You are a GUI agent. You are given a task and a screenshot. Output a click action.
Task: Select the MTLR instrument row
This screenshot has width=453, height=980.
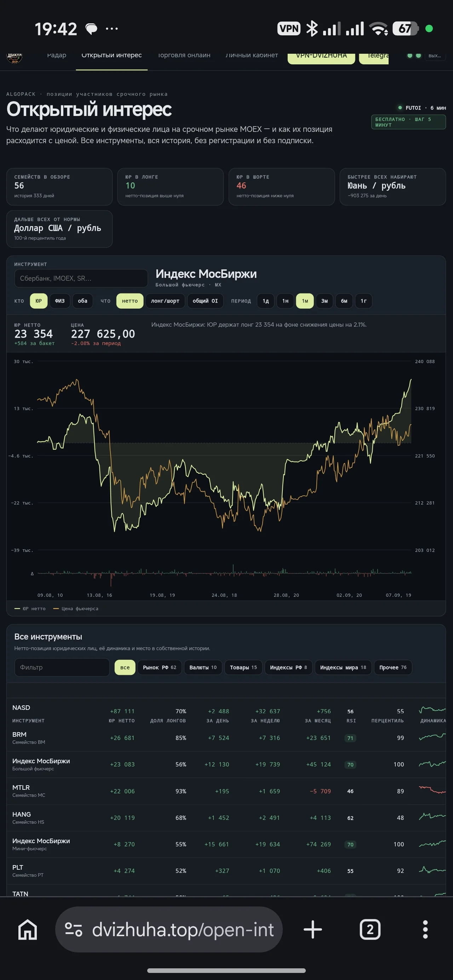coord(226,791)
